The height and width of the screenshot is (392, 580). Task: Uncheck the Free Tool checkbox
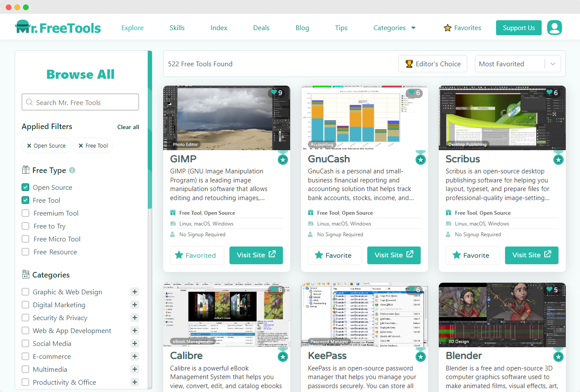click(x=25, y=200)
